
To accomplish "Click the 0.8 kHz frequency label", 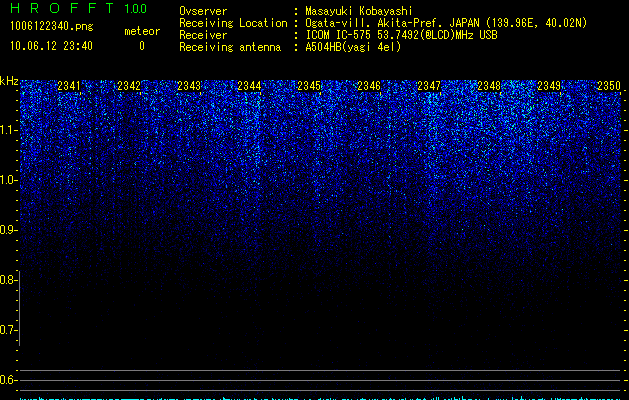I will (9, 280).
